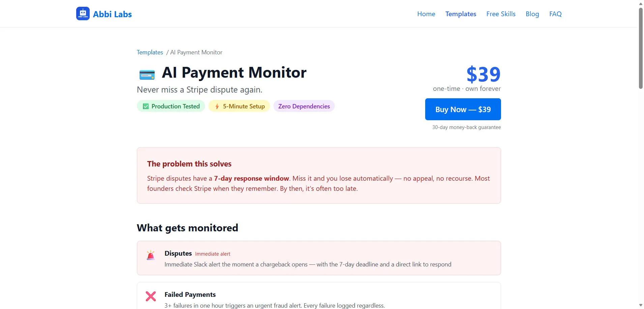Click the 'Never miss a Stripe dispute again.' tagline

click(200, 90)
